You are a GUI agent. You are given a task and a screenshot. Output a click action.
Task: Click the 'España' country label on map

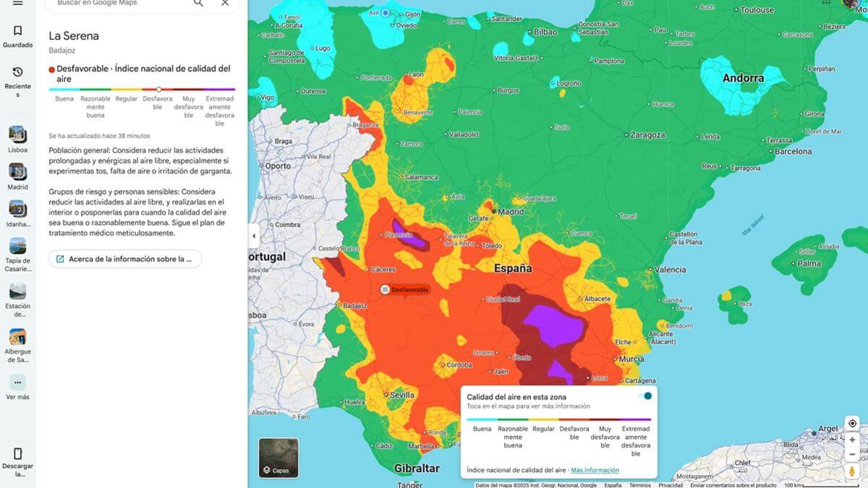pos(513,268)
